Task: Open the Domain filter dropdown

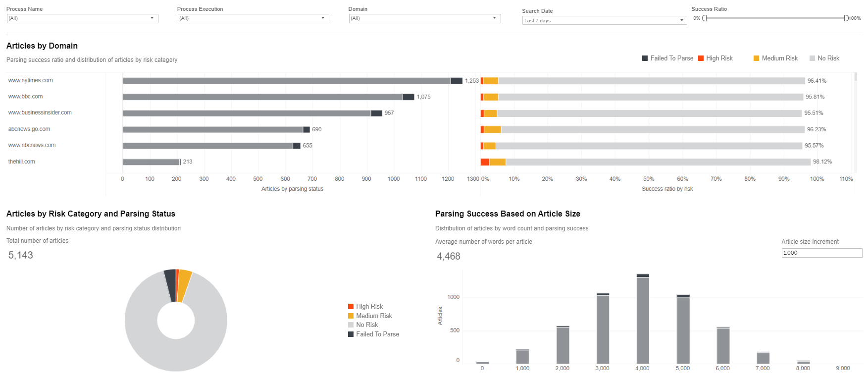Action: click(425, 18)
